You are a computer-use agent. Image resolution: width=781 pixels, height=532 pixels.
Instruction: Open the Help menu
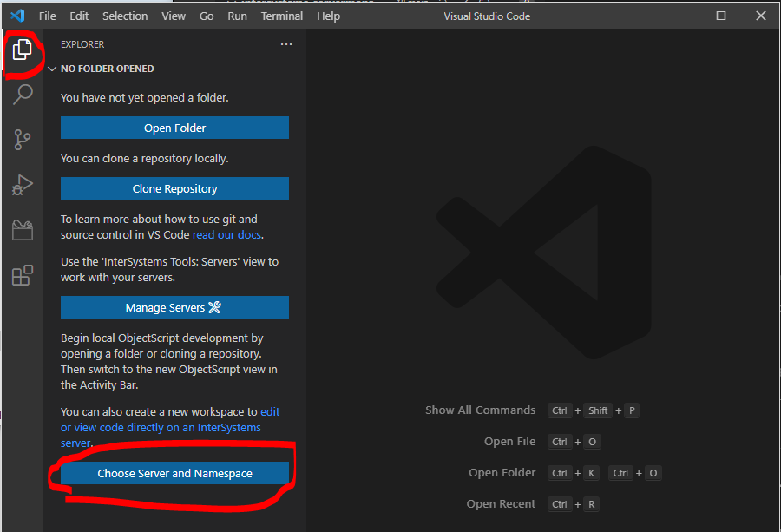pyautogui.click(x=328, y=16)
